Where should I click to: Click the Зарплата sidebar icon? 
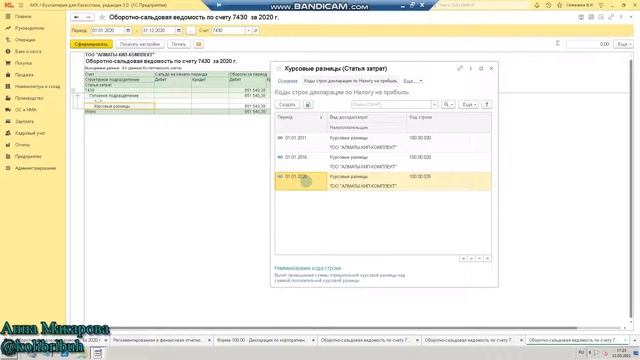(x=8, y=122)
